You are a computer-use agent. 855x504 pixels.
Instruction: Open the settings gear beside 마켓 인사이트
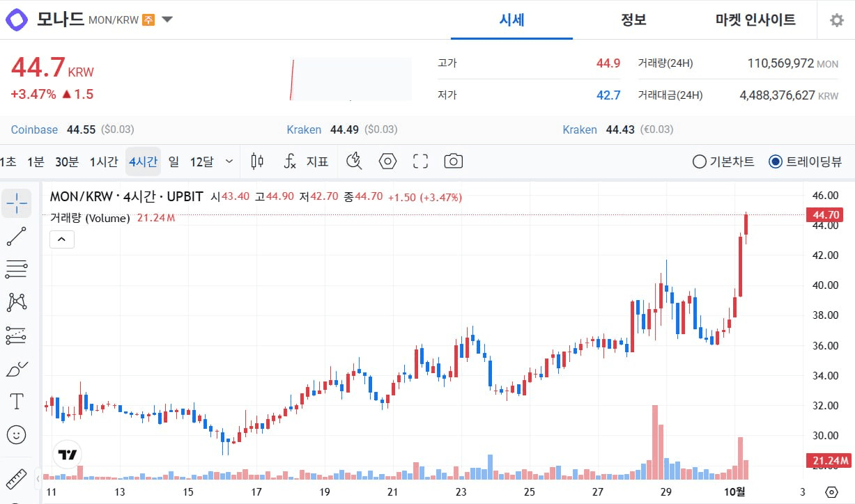(837, 20)
